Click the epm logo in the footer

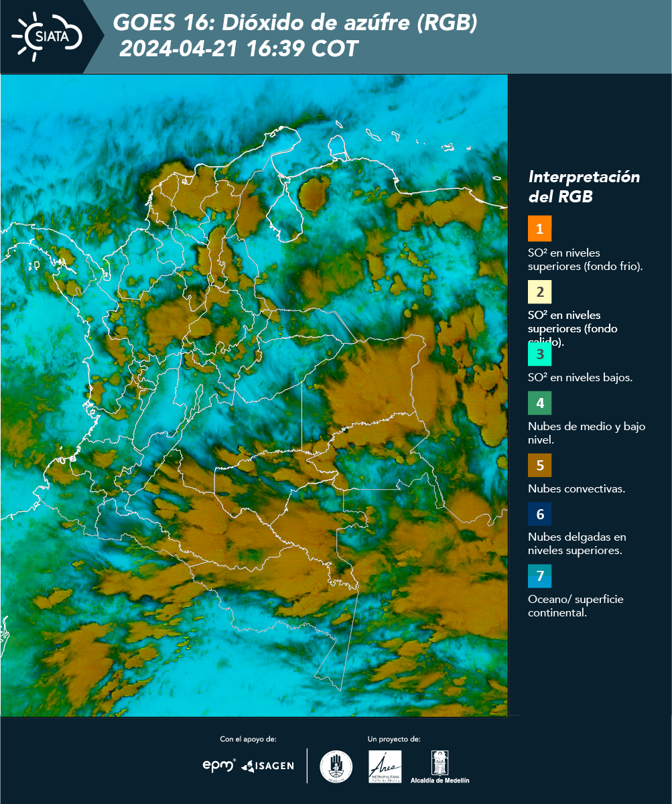pyautogui.click(x=219, y=765)
